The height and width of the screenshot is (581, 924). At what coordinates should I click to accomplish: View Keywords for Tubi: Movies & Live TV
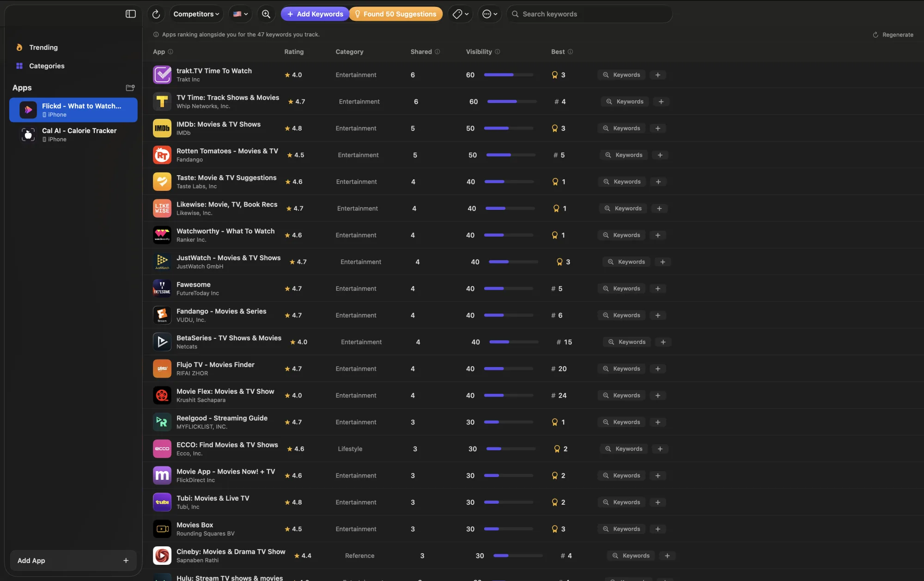click(621, 502)
